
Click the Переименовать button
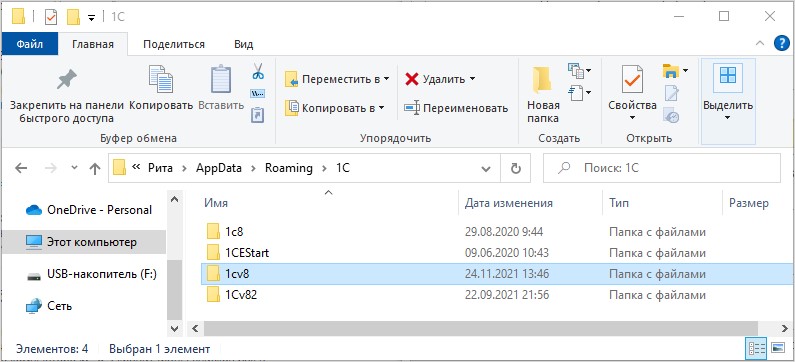click(456, 108)
